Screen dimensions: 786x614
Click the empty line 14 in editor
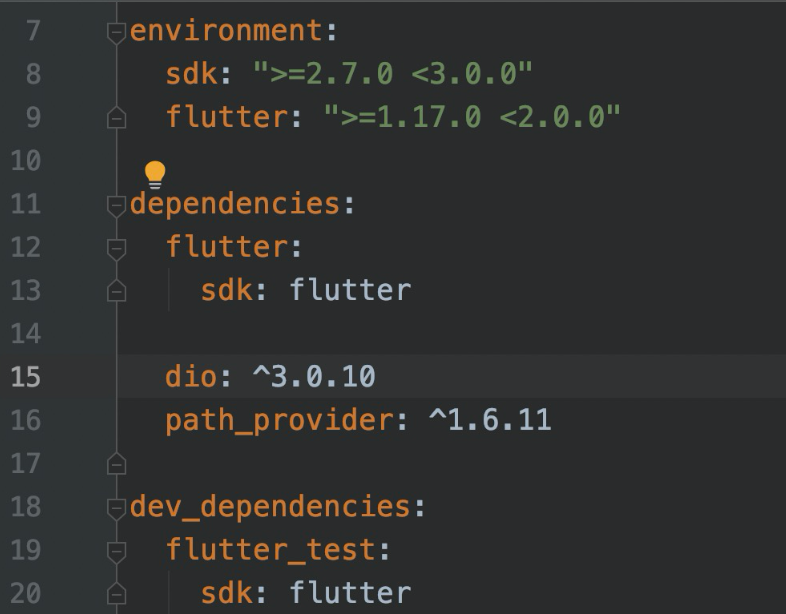coord(400,334)
